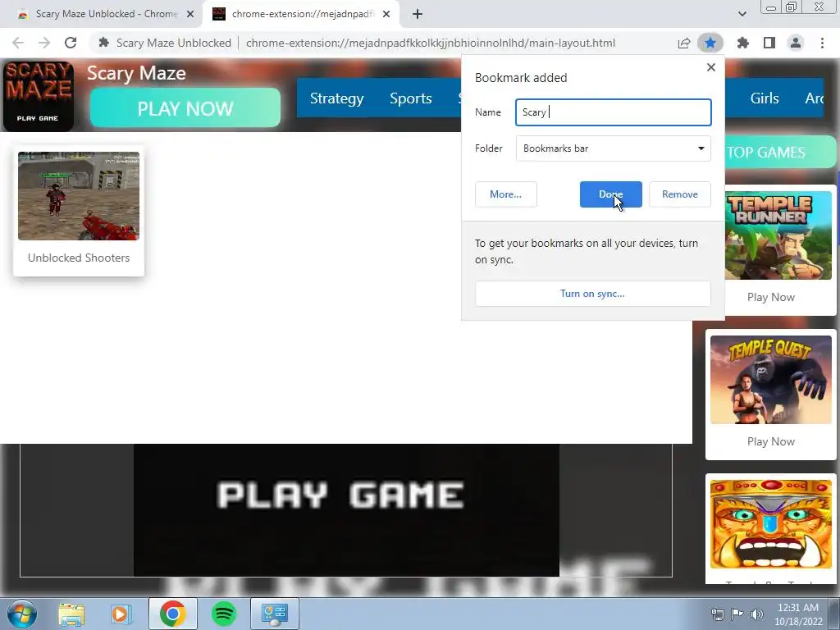Open the Girls category
The height and width of the screenshot is (630, 840).
tap(765, 98)
